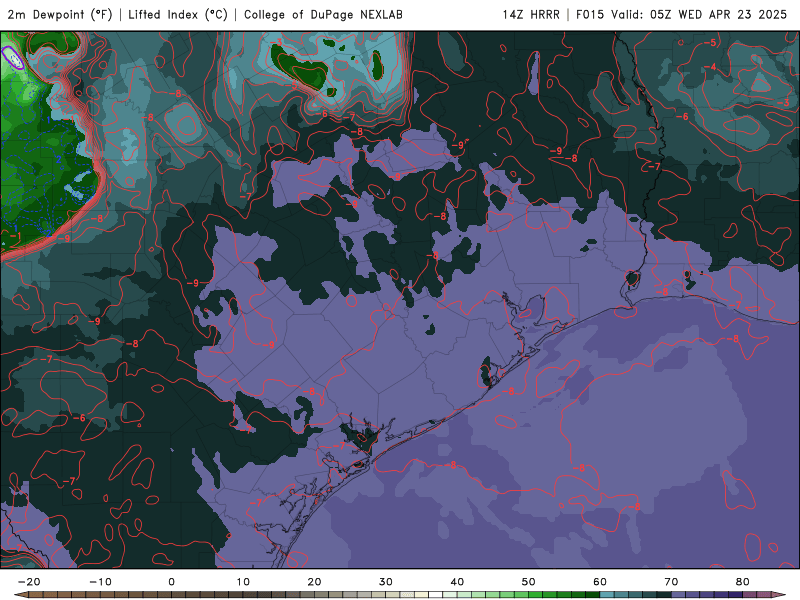
Task: Click the 50 label on the color scale
Action: point(529,582)
